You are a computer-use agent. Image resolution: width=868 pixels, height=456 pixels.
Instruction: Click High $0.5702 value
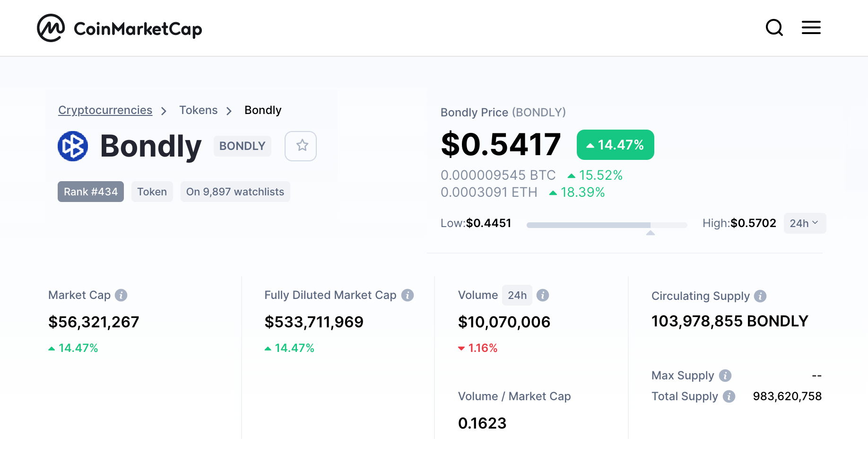[x=754, y=223]
